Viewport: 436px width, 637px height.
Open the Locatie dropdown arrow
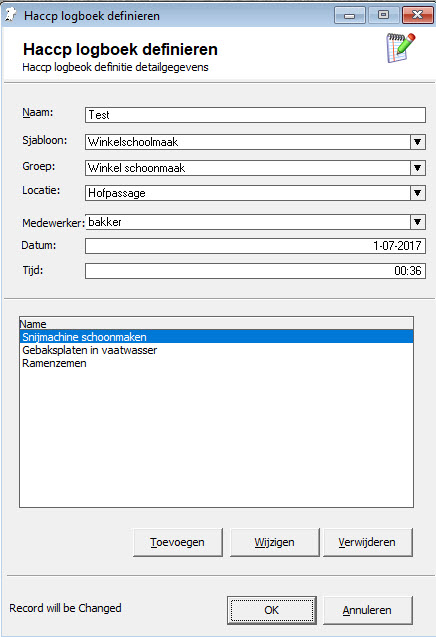point(417,193)
